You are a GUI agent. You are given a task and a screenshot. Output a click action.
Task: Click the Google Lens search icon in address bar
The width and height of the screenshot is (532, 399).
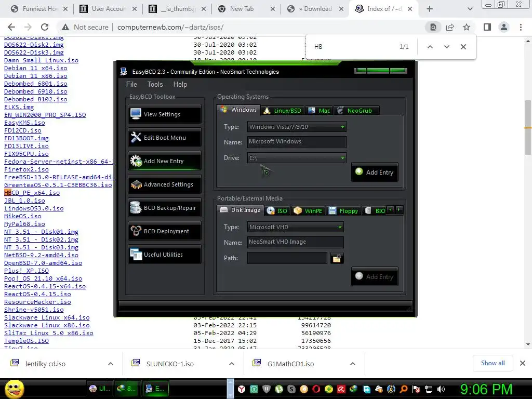tap(433, 27)
